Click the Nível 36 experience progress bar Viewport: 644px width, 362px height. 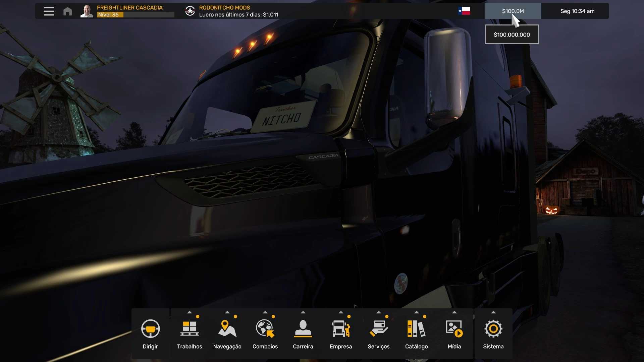coord(136,15)
